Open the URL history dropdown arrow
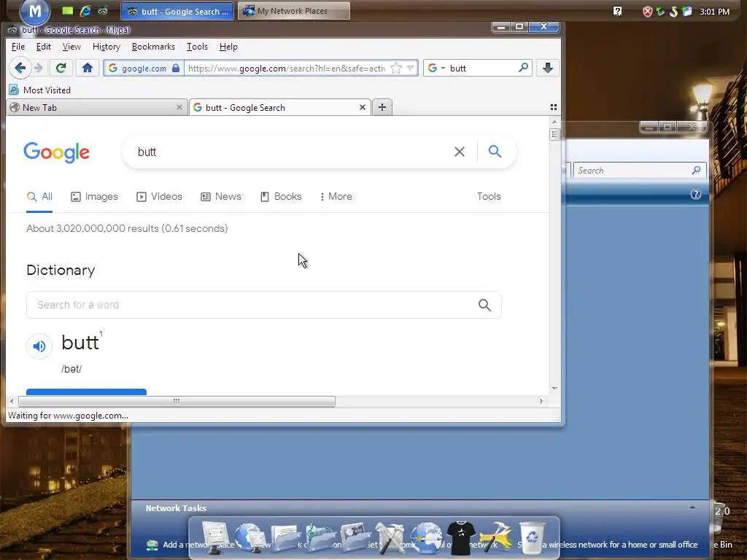This screenshot has width=747, height=560. (410, 68)
